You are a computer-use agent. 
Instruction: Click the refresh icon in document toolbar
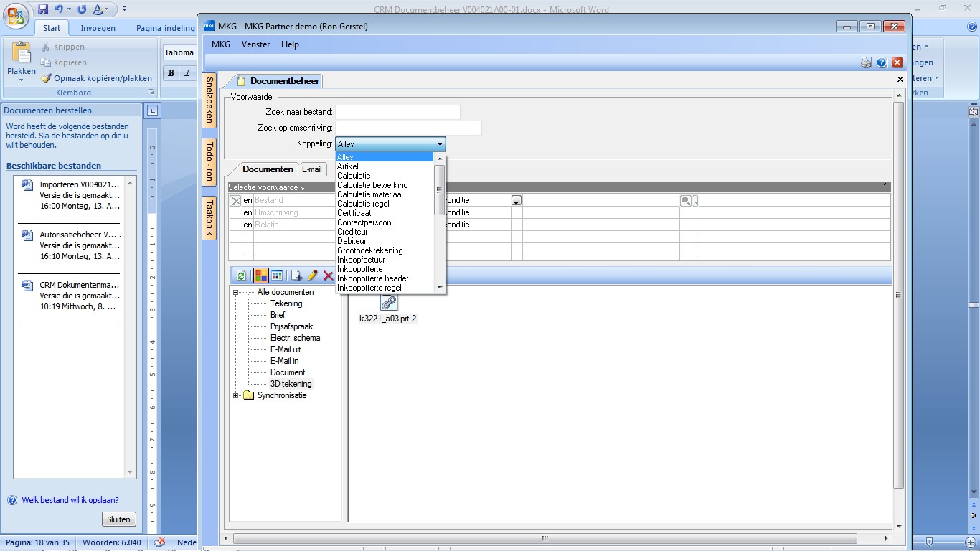242,275
